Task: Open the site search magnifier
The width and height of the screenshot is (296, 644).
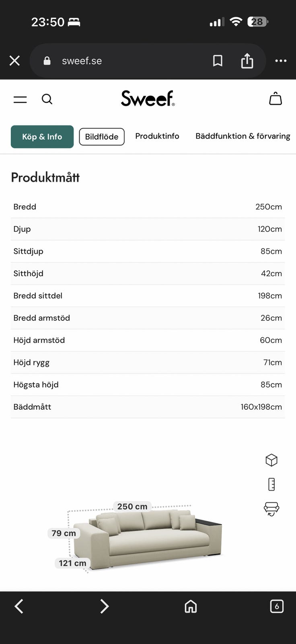Action: click(47, 99)
